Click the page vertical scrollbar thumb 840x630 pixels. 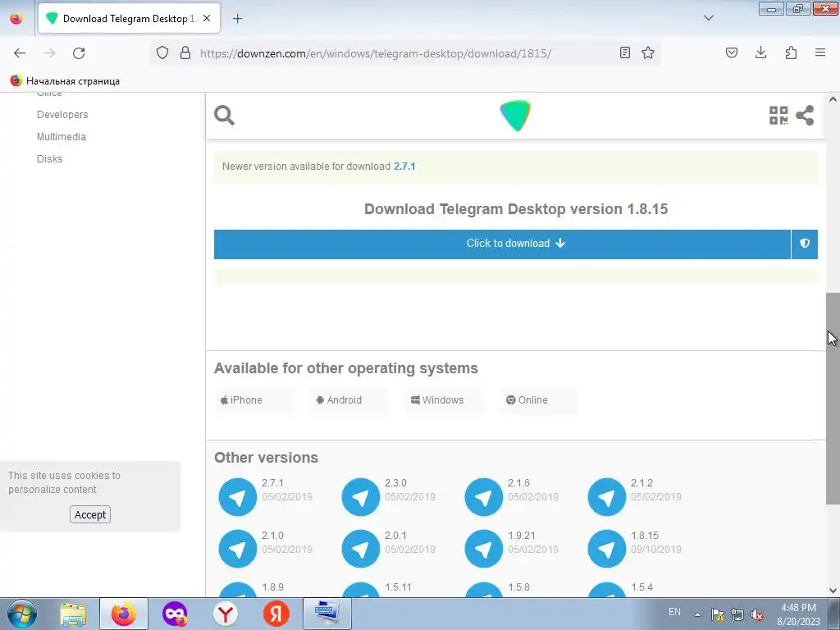[x=833, y=399]
